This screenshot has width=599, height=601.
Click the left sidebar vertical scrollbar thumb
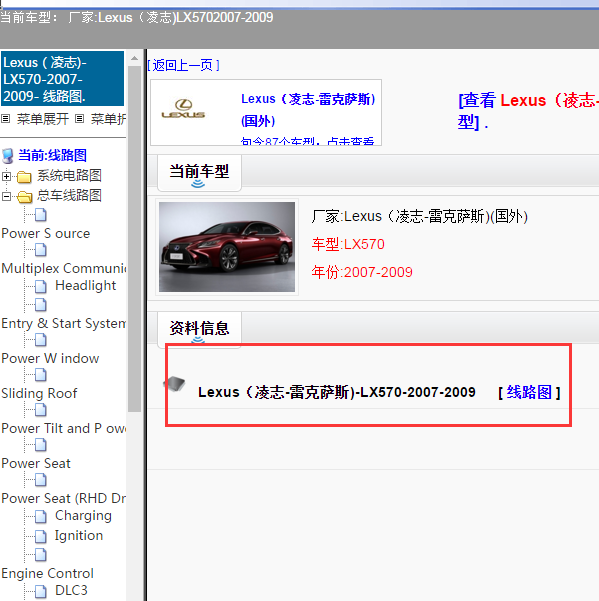pos(134,239)
